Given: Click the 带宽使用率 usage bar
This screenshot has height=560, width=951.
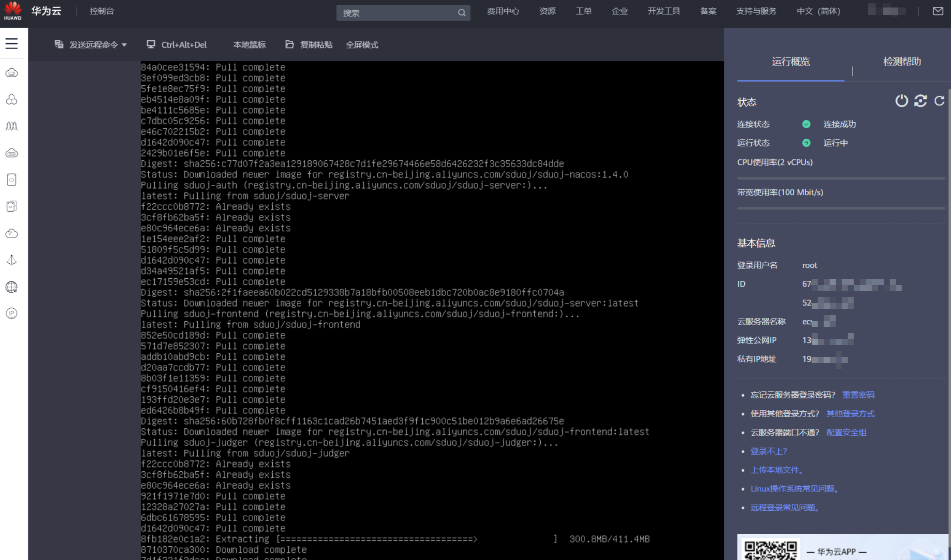Looking at the screenshot, I should click(841, 208).
